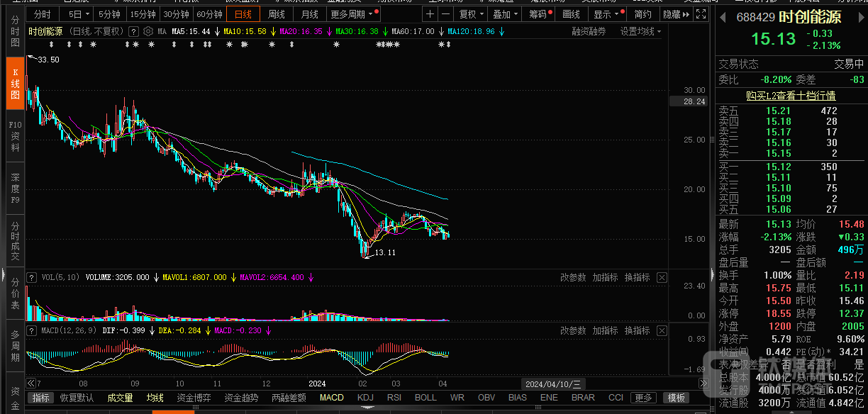This screenshot has width=868, height=414.
Task: Open the 复权 dropdown menu
Action: click(471, 14)
